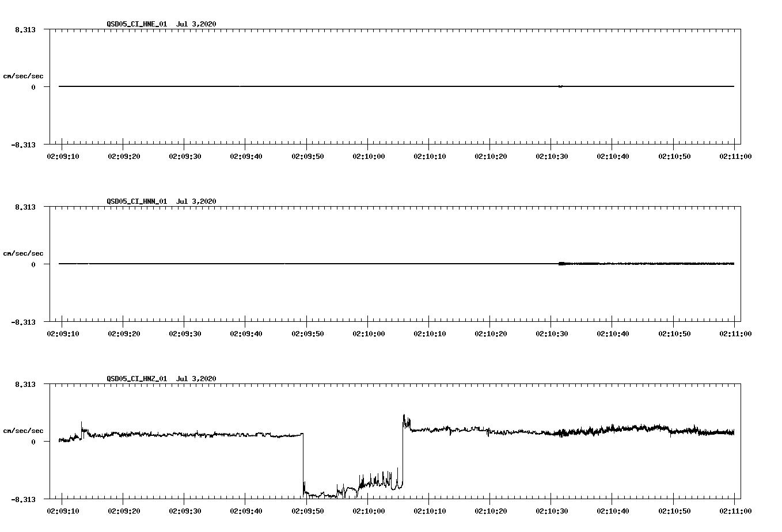Click cm/sec/sec unit label of HNE chart

tap(23, 76)
